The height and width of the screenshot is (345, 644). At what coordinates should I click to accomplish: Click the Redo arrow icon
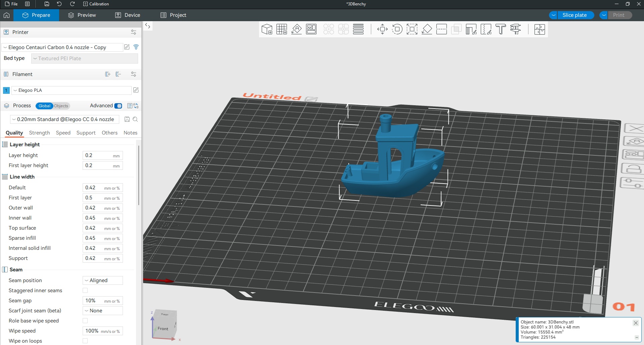point(72,4)
